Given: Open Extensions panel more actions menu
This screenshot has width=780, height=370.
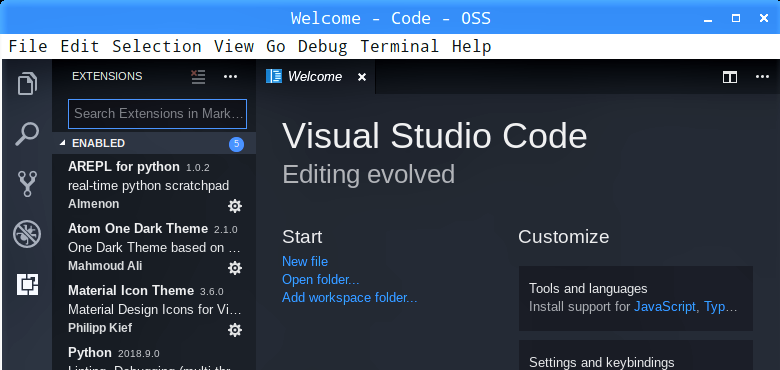Looking at the screenshot, I should point(230,77).
